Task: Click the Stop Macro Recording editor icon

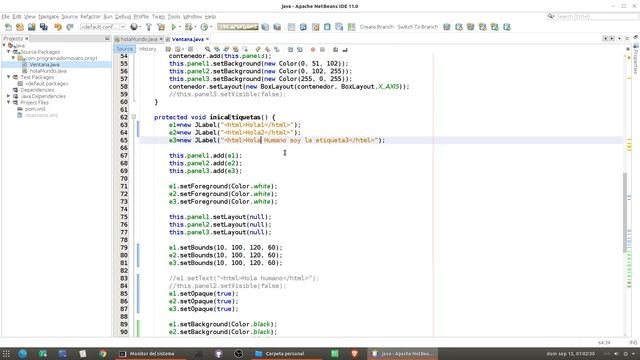Action: click(x=322, y=49)
